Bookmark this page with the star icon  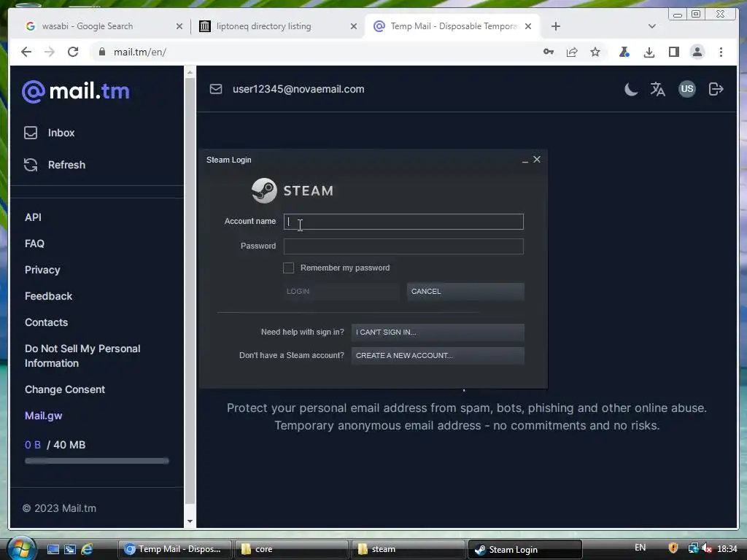pyautogui.click(x=595, y=52)
